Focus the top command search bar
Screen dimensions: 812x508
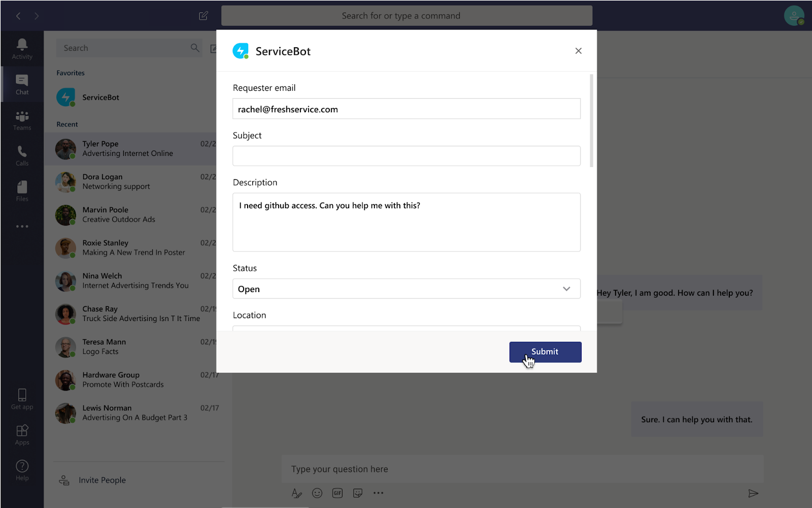click(407, 16)
